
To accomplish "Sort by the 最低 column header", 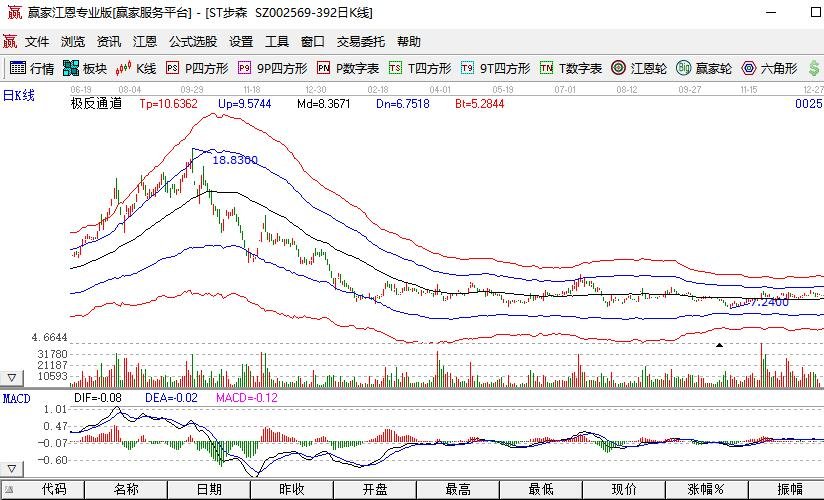I will pos(541,489).
